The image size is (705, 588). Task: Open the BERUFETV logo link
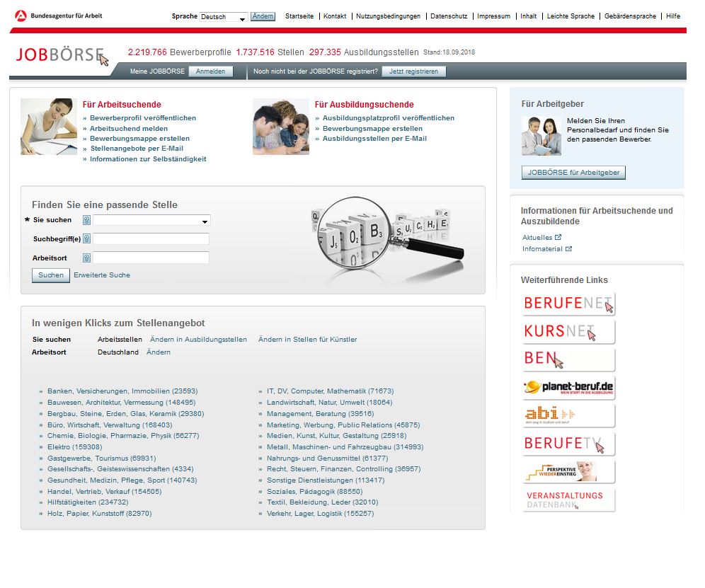(569, 444)
